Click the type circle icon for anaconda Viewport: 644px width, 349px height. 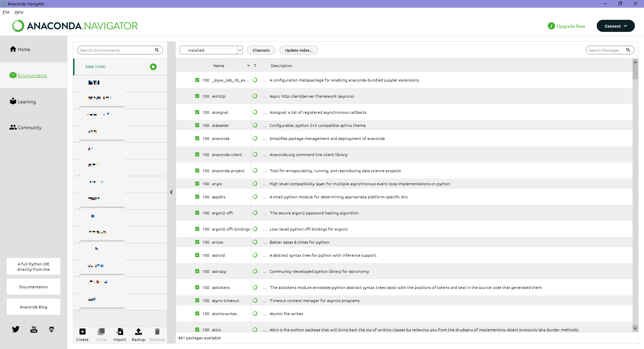point(255,138)
